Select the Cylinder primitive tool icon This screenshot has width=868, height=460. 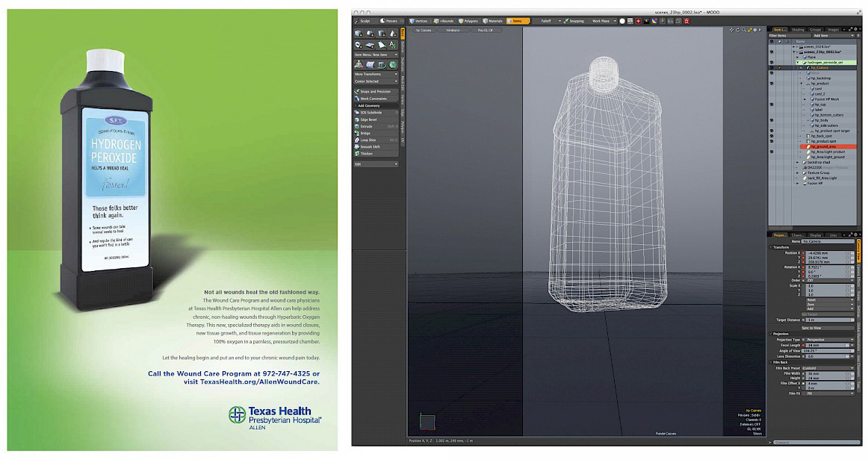382,33
